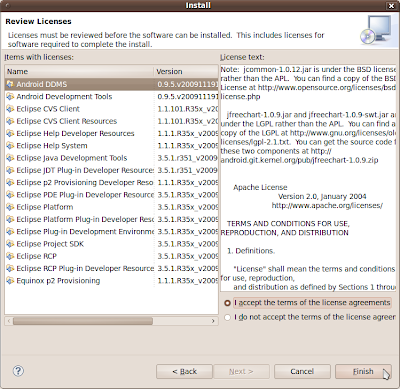
Task: Select the Eclipse Help Developer Resources entry
Action: (x=75, y=133)
